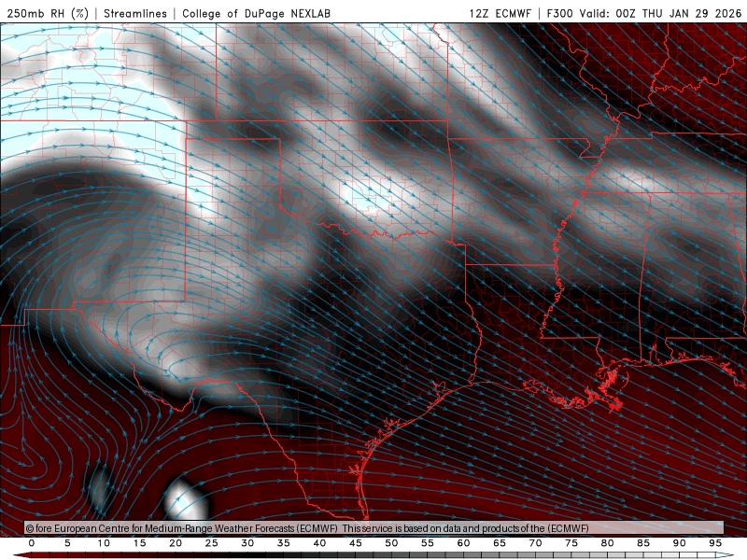Screen dimensions: 747x560
Task: Click the 'Streamlines' label in header
Action: click(x=135, y=13)
